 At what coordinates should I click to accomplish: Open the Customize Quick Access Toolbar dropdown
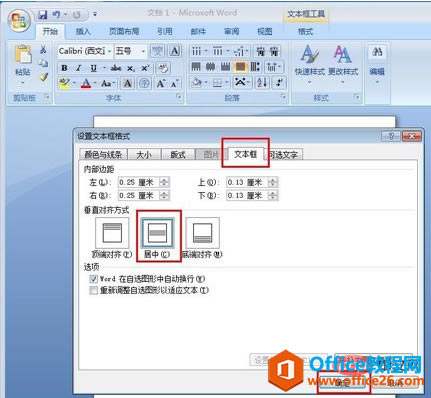[x=95, y=15]
